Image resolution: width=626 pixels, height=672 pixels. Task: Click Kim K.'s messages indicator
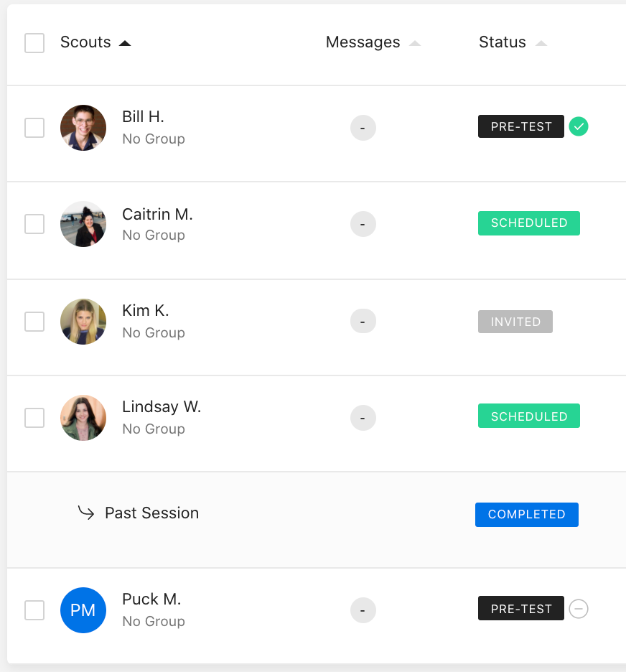(363, 321)
